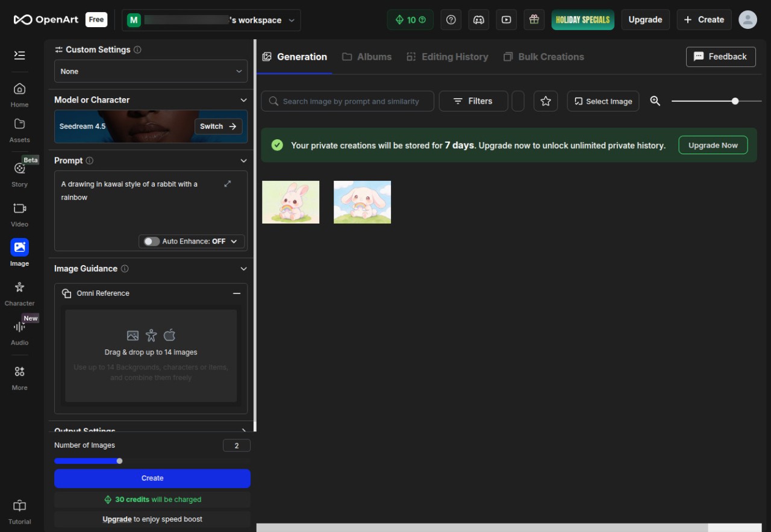The width and height of the screenshot is (771, 532).
Task: Collapse the Omni Reference section
Action: (x=237, y=293)
